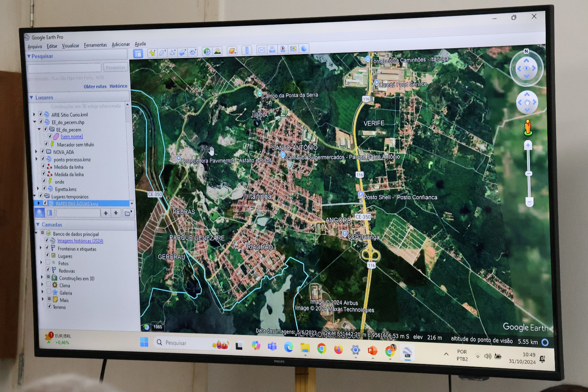Click Imagens históricas (2024) link
The height and width of the screenshot is (392, 588).
(x=80, y=241)
